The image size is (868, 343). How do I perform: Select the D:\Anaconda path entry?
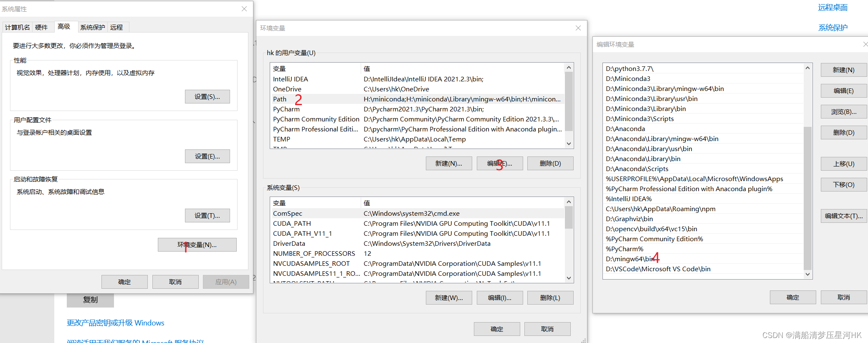703,129
